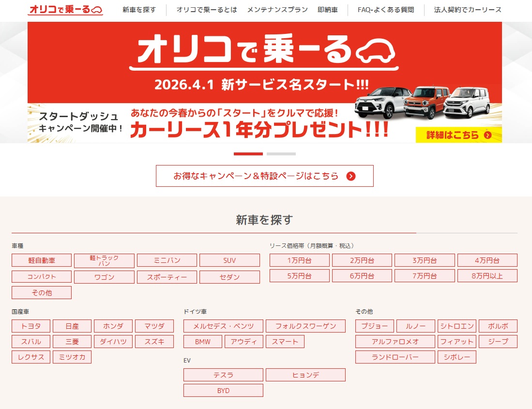Select シボレー maker
Image resolution: width=532 pixels, height=409 pixels.
457,357
